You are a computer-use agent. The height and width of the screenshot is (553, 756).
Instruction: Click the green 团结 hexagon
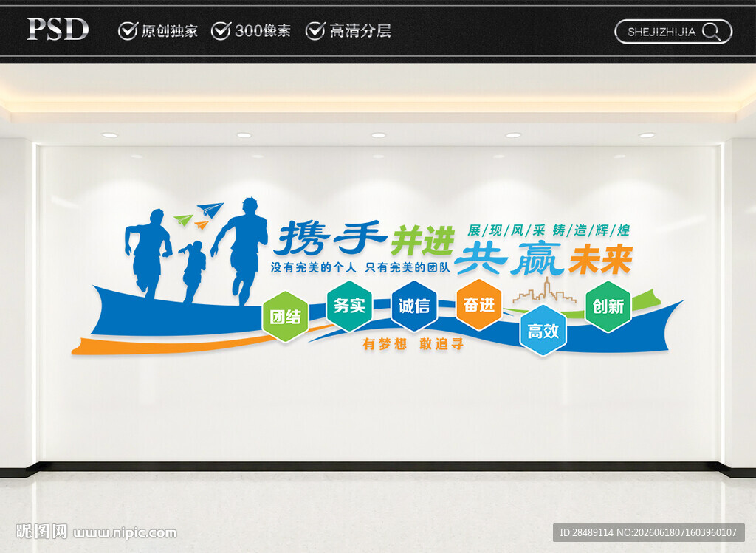tap(286, 317)
